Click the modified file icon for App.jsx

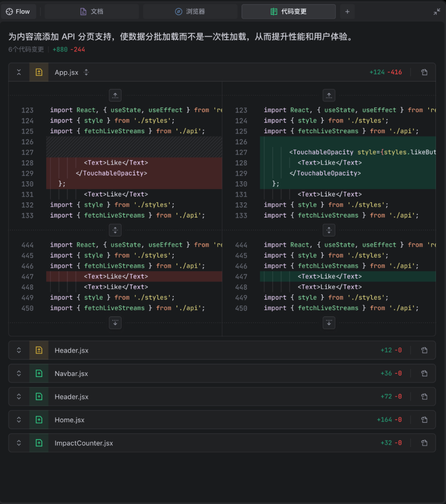click(39, 72)
